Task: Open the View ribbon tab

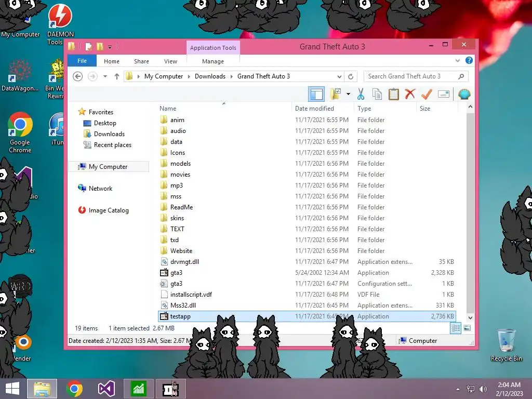Action: tap(170, 61)
